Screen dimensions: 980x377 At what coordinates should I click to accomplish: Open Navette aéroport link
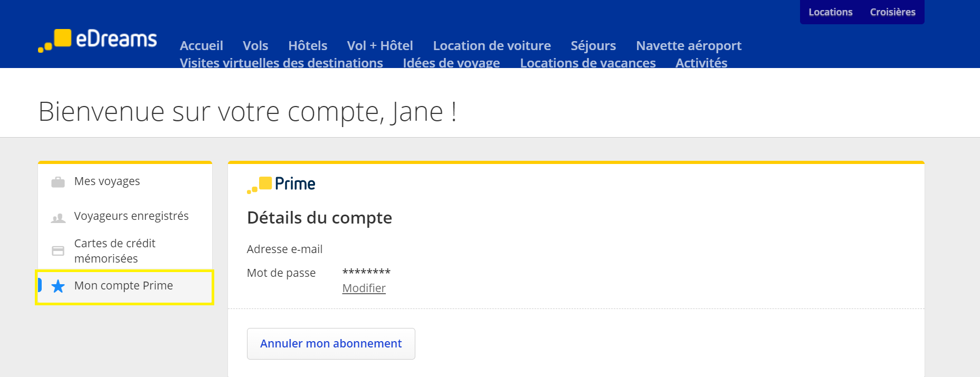click(689, 46)
